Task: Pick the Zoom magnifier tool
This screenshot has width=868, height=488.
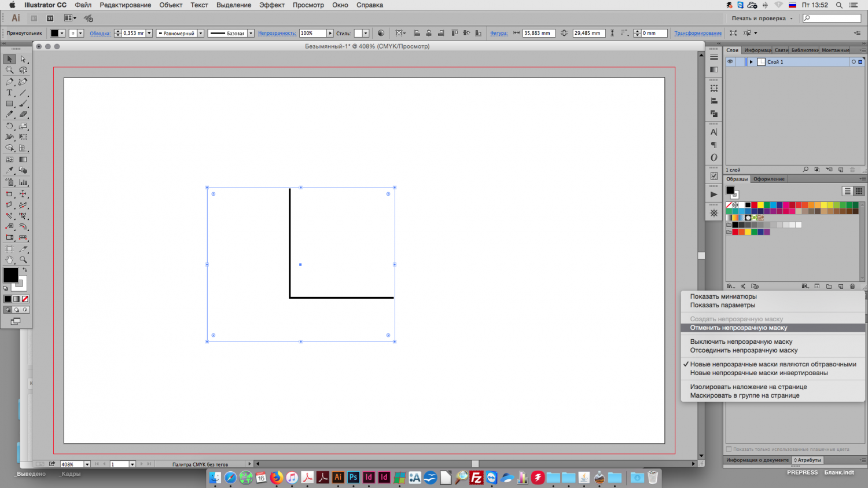Action: [x=23, y=260]
